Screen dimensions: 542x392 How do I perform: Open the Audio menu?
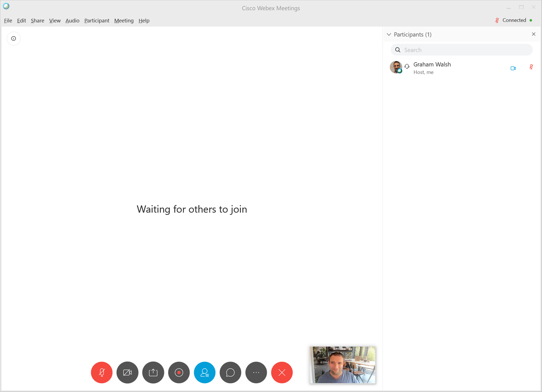click(72, 20)
